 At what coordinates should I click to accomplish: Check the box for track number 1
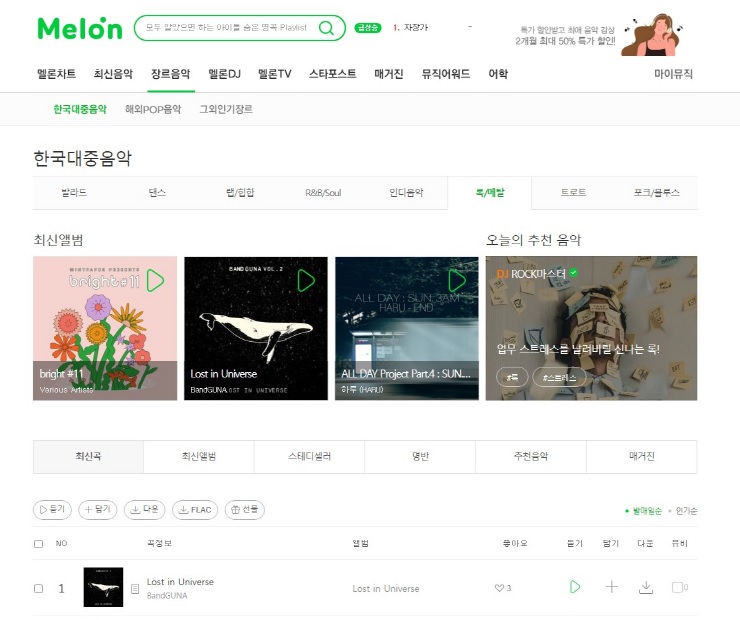pos(39,588)
